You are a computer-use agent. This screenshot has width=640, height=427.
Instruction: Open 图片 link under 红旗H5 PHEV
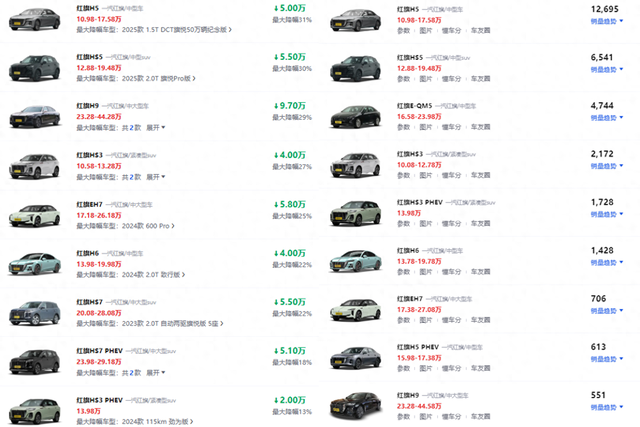[426, 368]
